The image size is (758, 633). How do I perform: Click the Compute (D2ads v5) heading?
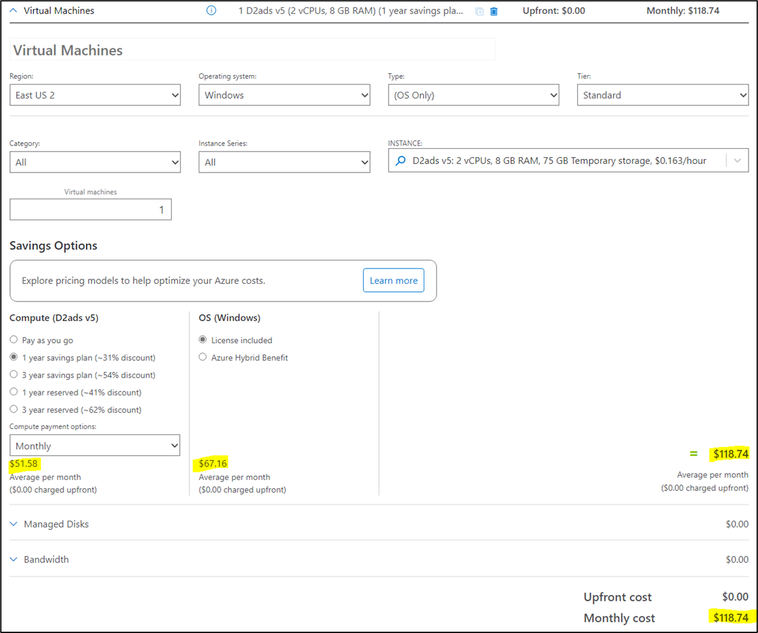point(54,318)
